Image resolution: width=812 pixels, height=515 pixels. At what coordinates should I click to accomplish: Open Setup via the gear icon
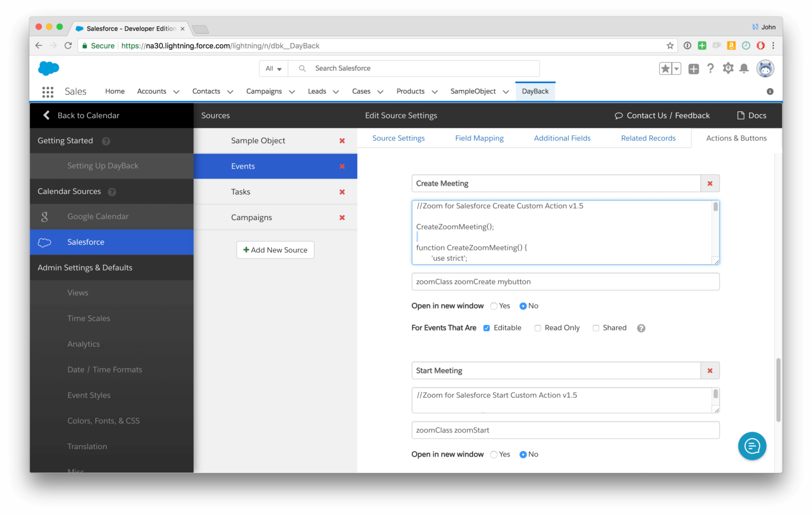pos(728,68)
